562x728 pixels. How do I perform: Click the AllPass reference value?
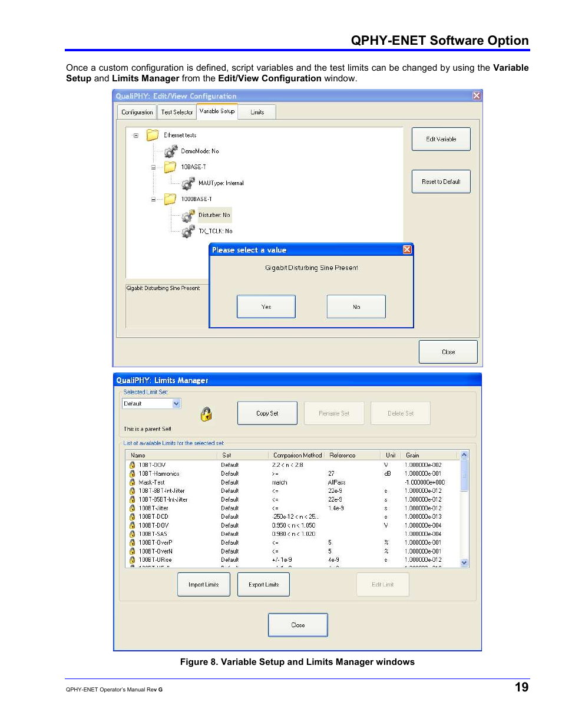(336, 482)
